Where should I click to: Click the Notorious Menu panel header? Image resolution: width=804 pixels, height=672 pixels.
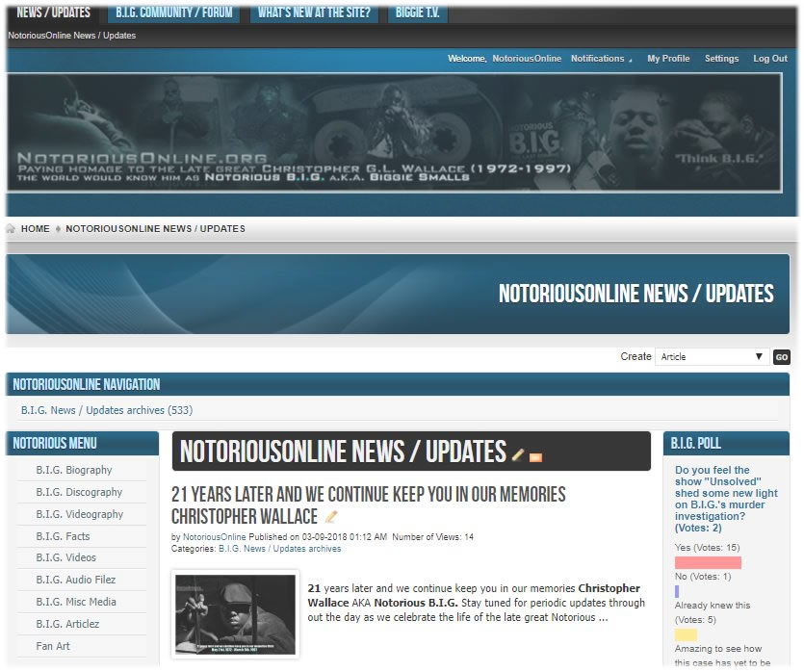coord(82,443)
